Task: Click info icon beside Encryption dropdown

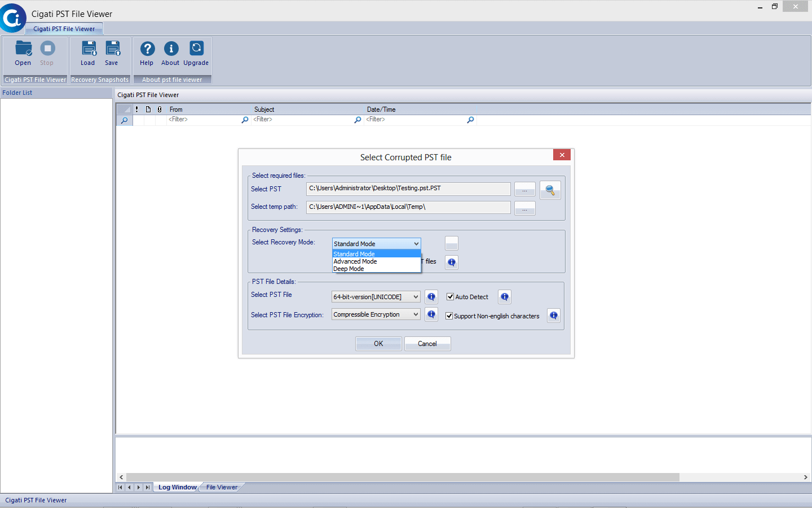Action: tap(431, 314)
